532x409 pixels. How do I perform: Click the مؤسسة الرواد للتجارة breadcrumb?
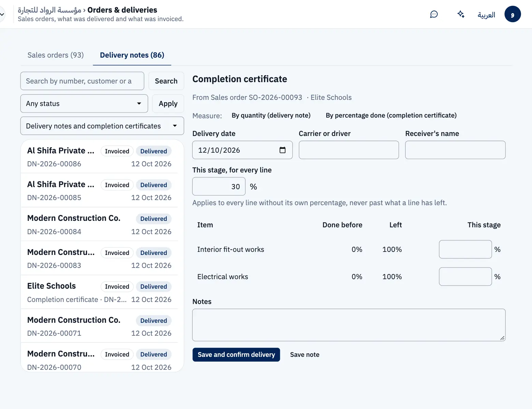click(x=49, y=10)
